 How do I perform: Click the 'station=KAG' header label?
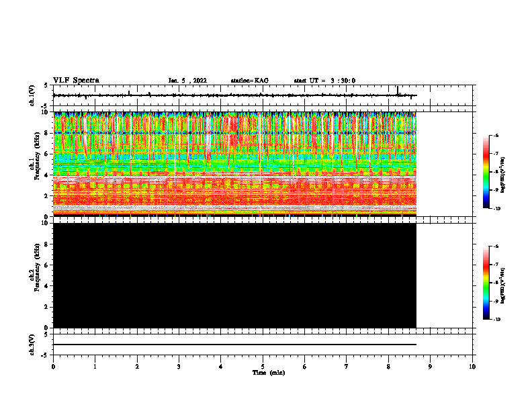coord(250,81)
